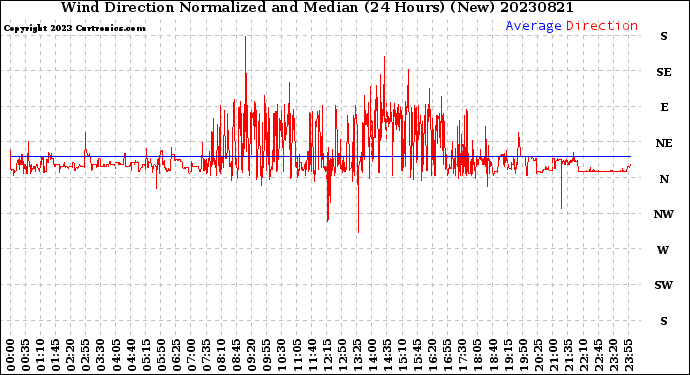This screenshot has height=375, width=690.
Task: Click the 00:00 time axis label
Action: 11,355
